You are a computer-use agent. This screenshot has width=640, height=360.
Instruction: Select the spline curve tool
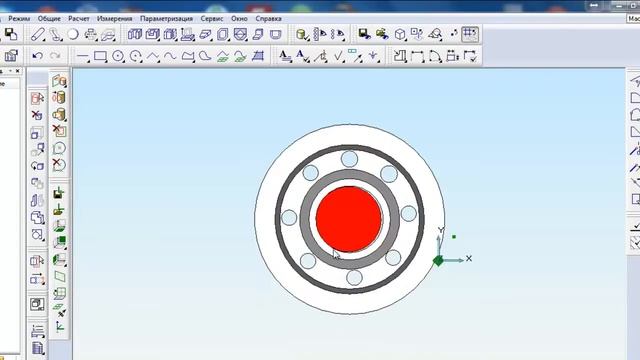(x=170, y=56)
